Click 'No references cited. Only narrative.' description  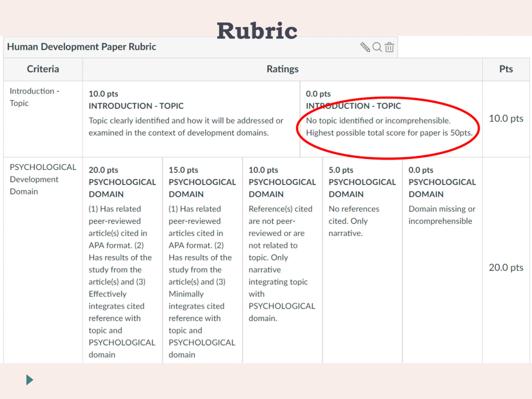click(354, 221)
